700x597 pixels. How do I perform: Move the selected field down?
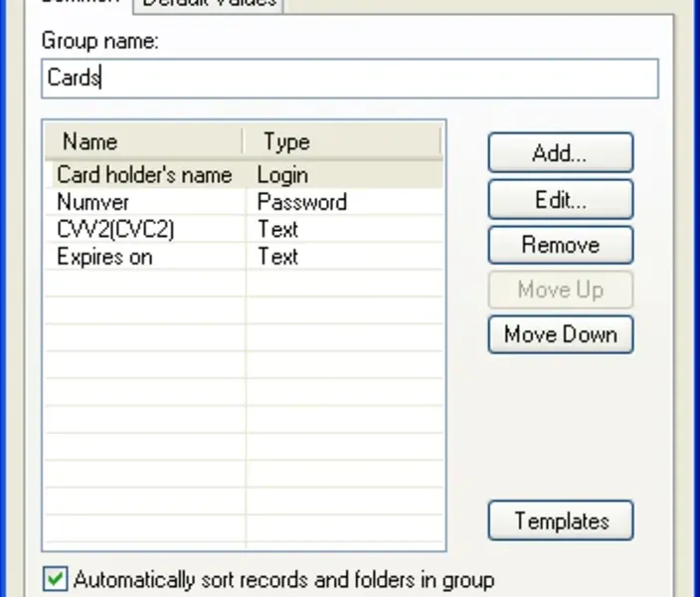click(560, 335)
